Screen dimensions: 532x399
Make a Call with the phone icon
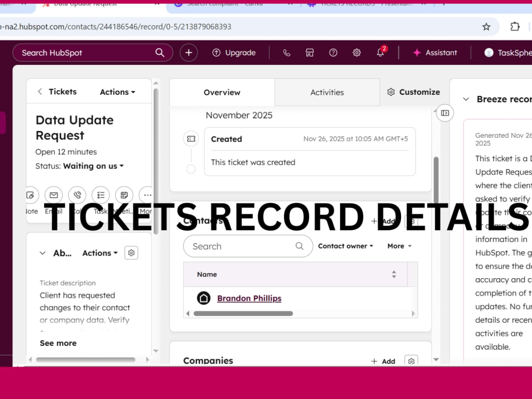pyautogui.click(x=77, y=195)
